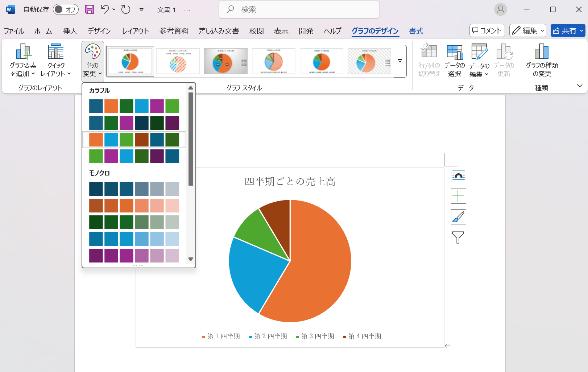Switch to the Insert tab
Viewport: 588px width, 372px height.
point(70,31)
